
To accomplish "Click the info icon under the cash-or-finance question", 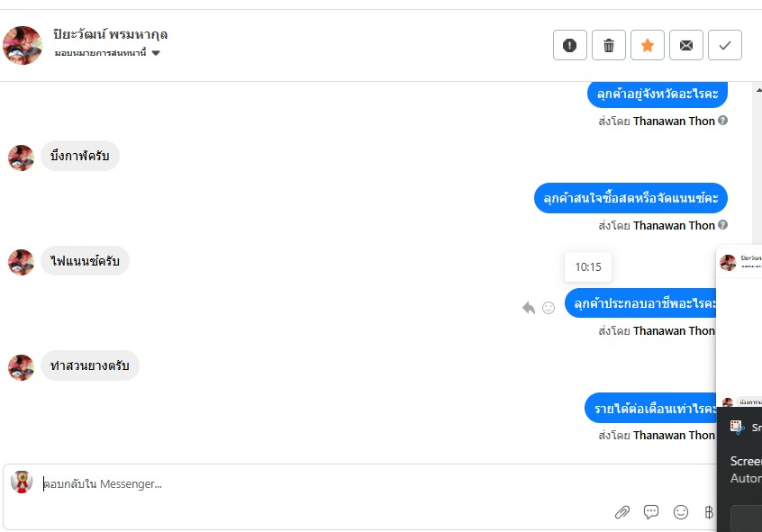I will point(723,225).
